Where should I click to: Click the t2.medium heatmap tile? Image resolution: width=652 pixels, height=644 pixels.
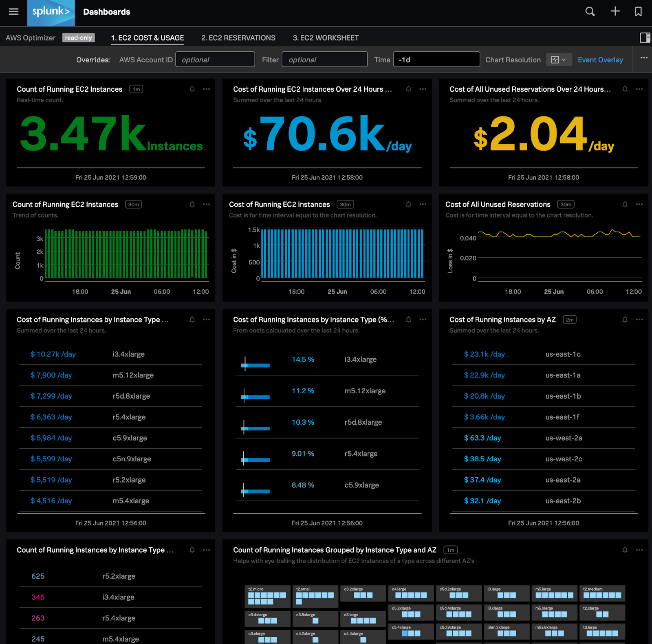pos(602,593)
